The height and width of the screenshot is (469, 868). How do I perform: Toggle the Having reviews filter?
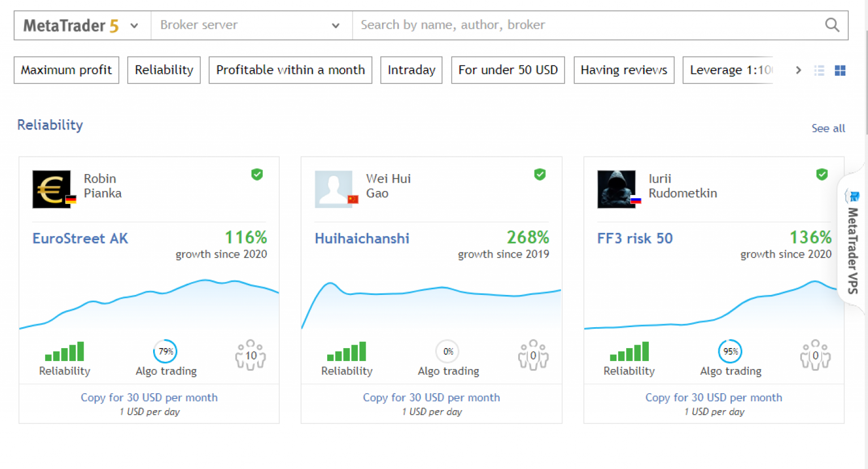coord(624,70)
